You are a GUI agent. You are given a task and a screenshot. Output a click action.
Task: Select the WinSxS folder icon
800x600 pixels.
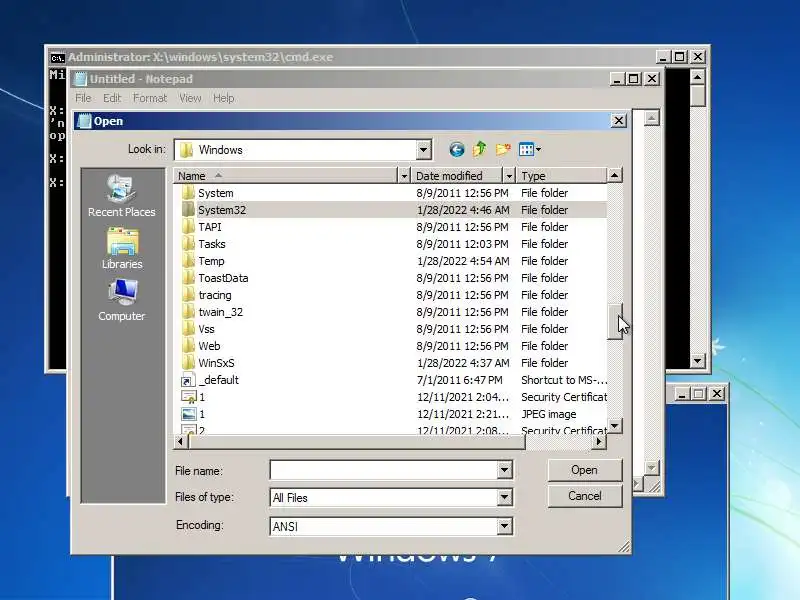point(188,363)
